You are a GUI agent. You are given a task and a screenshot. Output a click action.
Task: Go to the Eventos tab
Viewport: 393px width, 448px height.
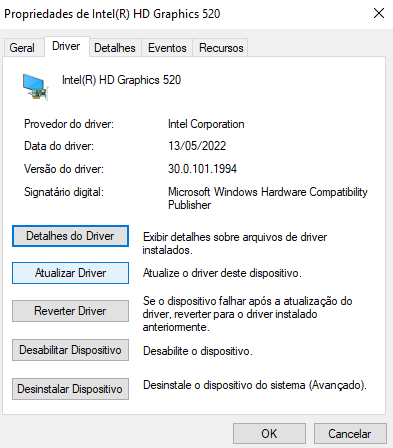[x=167, y=48]
